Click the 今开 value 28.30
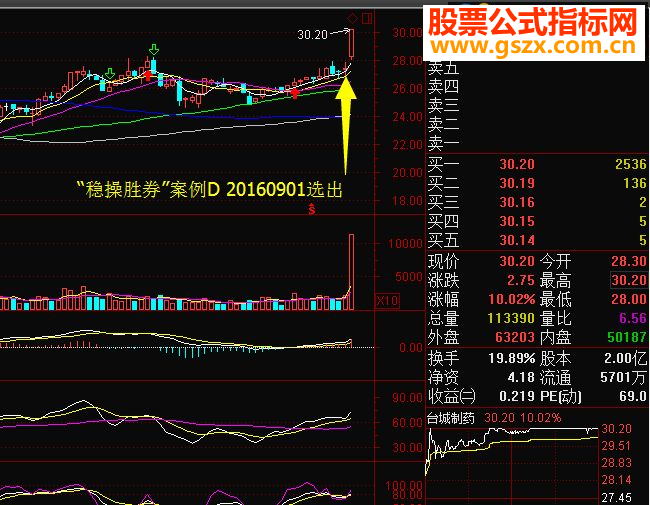This screenshot has width=650, height=505. point(629,262)
